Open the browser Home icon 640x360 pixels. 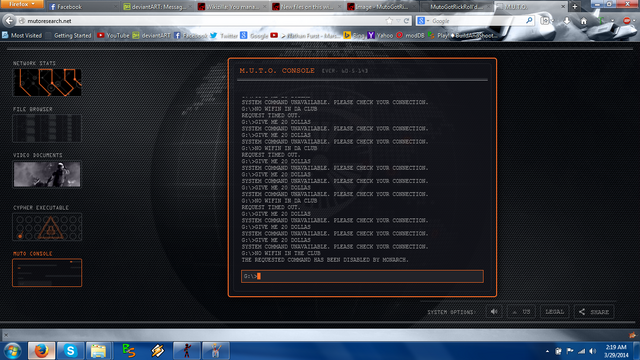pos(584,21)
